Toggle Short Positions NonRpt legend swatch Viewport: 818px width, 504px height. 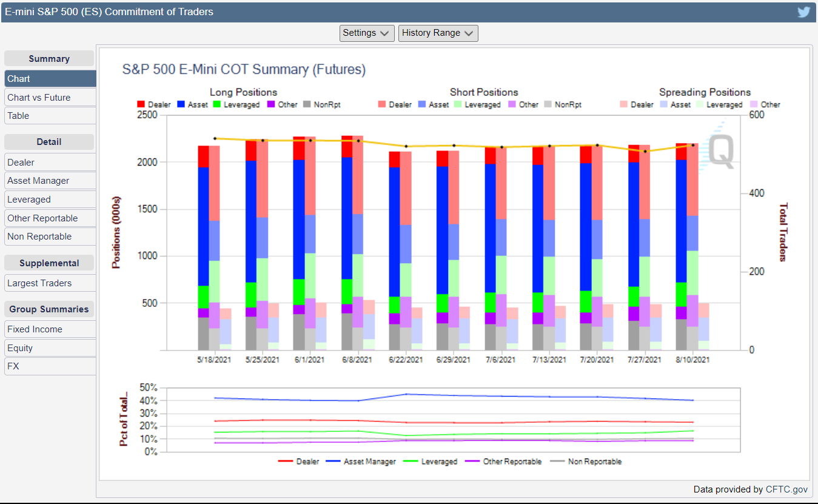pyautogui.click(x=548, y=104)
